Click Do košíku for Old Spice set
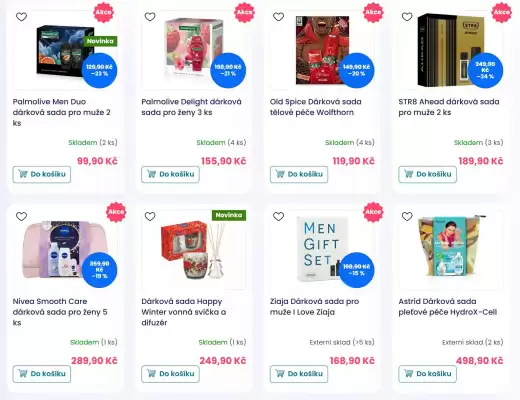 (299, 174)
